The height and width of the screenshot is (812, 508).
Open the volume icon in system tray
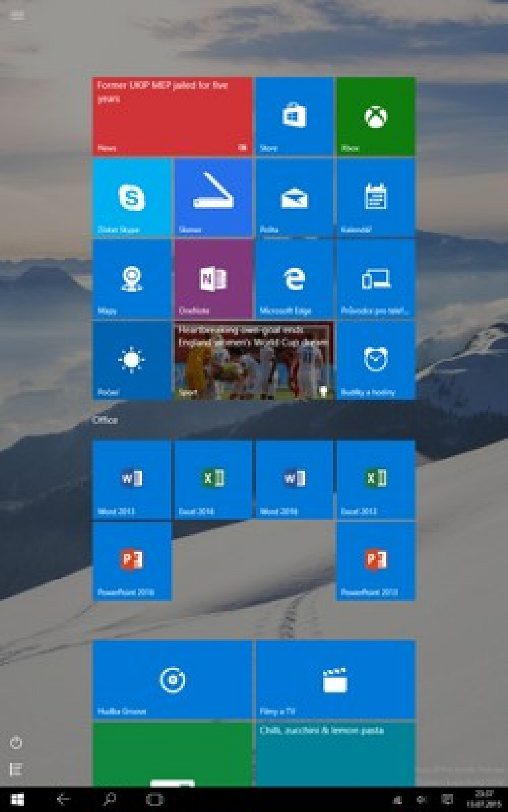(x=421, y=799)
